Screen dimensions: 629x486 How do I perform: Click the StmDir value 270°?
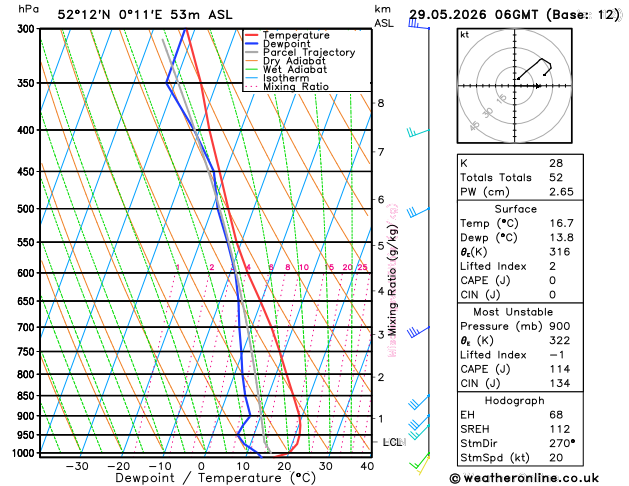click(562, 443)
